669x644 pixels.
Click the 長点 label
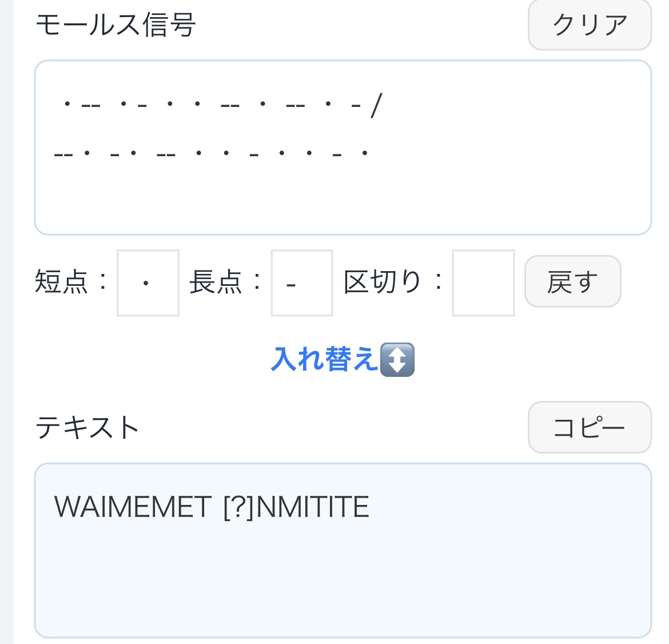216,282
